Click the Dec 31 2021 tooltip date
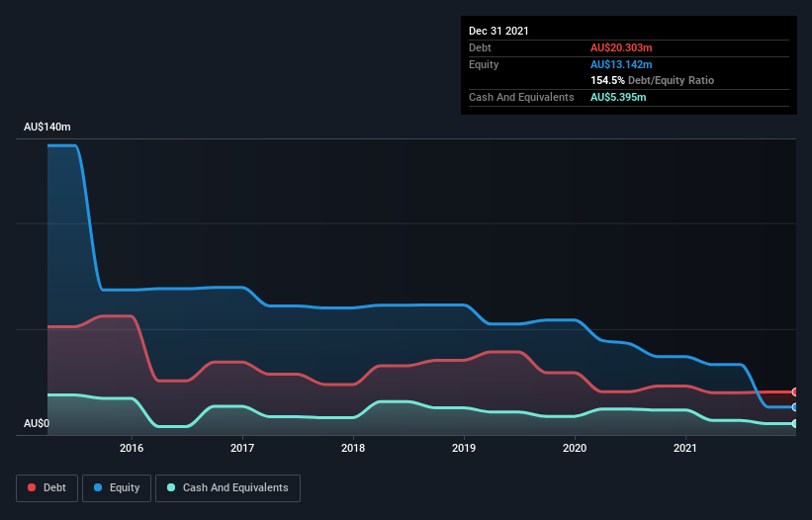Screen dimensions: 812x520 (x=498, y=31)
